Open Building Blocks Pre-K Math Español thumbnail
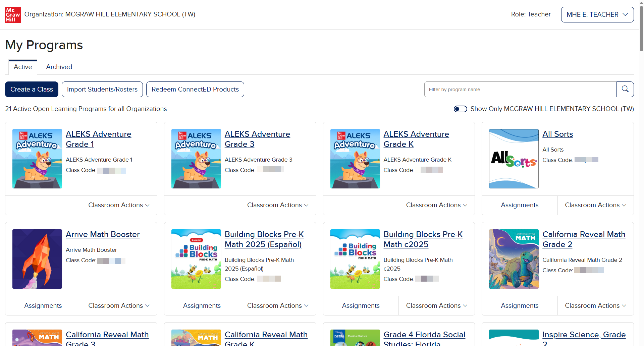The image size is (644, 346). pyautogui.click(x=196, y=259)
